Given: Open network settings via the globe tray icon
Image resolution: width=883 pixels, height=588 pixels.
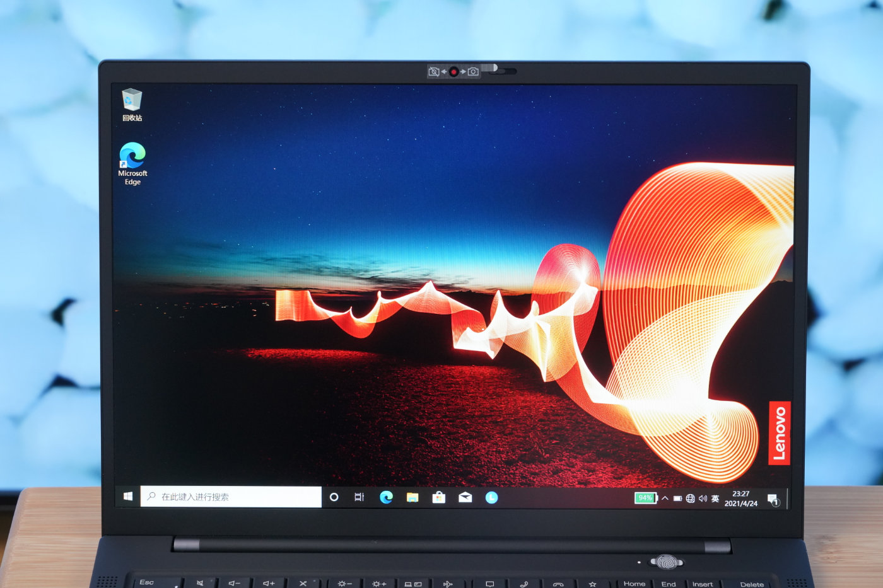Looking at the screenshot, I should (x=690, y=498).
